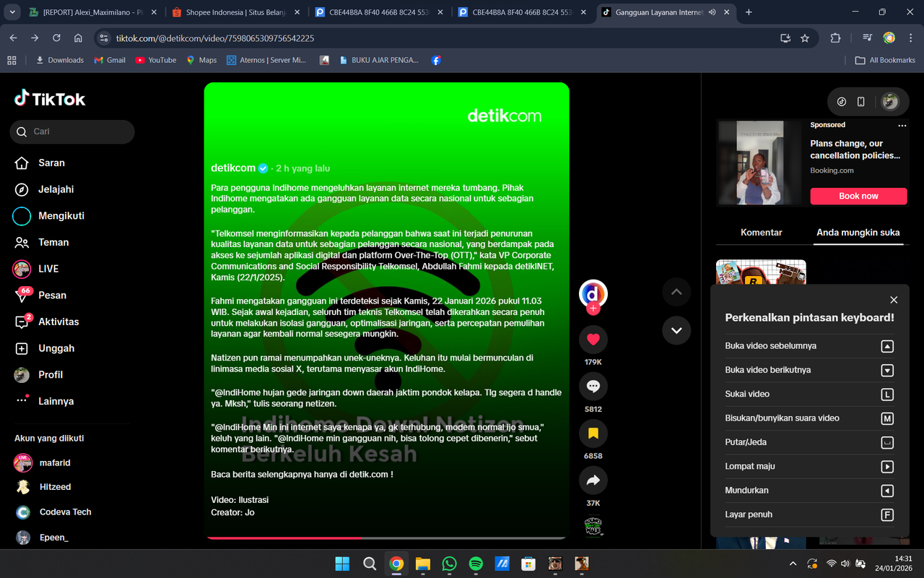Open Windows Start menu
This screenshot has height=578, width=924.
pos(342,564)
